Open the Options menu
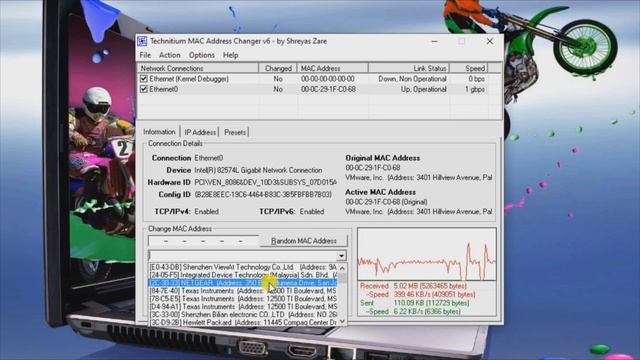This screenshot has height=360, width=640. (x=201, y=55)
